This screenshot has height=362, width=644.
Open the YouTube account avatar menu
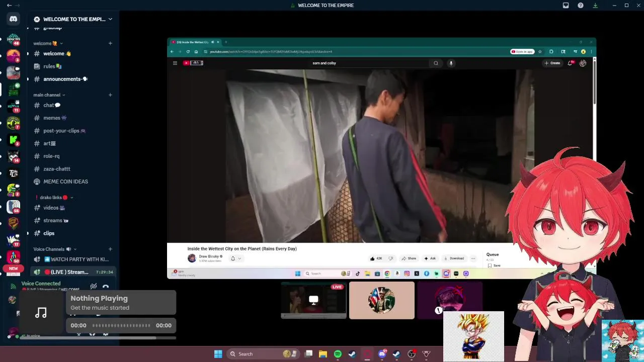583,63
